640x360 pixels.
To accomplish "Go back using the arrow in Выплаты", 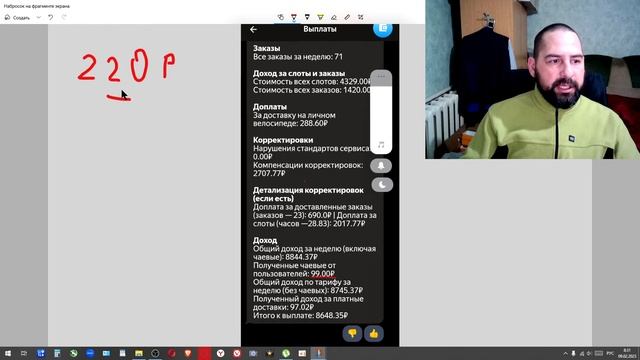I will [253, 29].
